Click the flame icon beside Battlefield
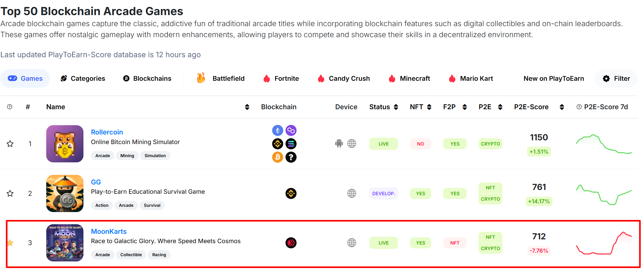The height and width of the screenshot is (271, 644). [x=201, y=78]
